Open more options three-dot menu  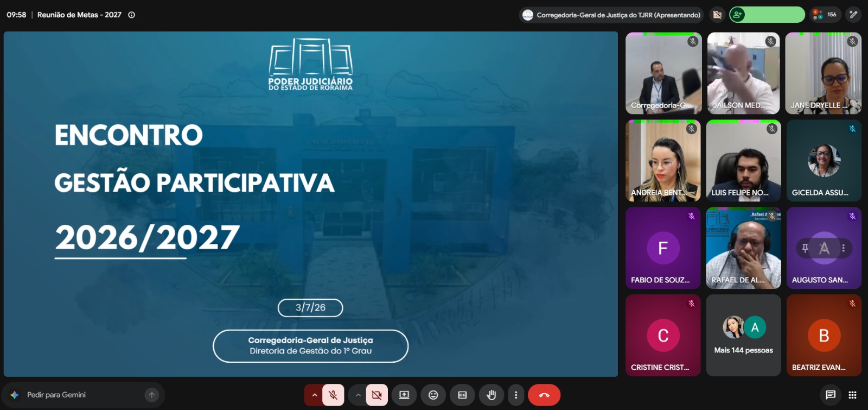(516, 395)
